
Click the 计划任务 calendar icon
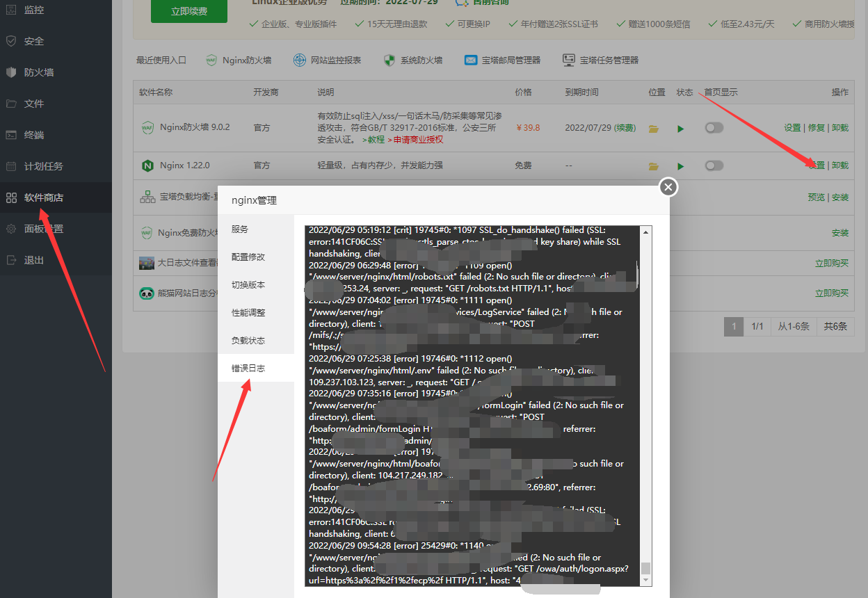pos(11,166)
